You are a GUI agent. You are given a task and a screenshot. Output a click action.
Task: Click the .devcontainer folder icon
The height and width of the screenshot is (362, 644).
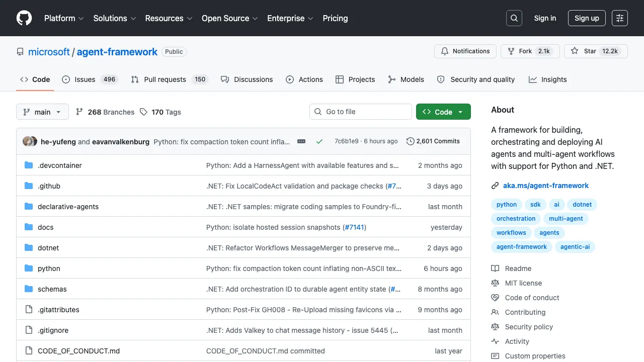click(29, 165)
